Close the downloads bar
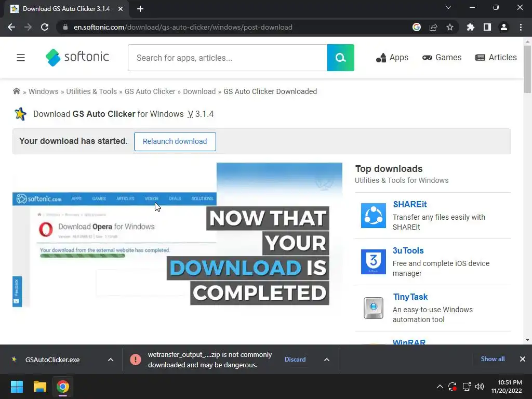Image resolution: width=532 pixels, height=399 pixels. (x=523, y=359)
